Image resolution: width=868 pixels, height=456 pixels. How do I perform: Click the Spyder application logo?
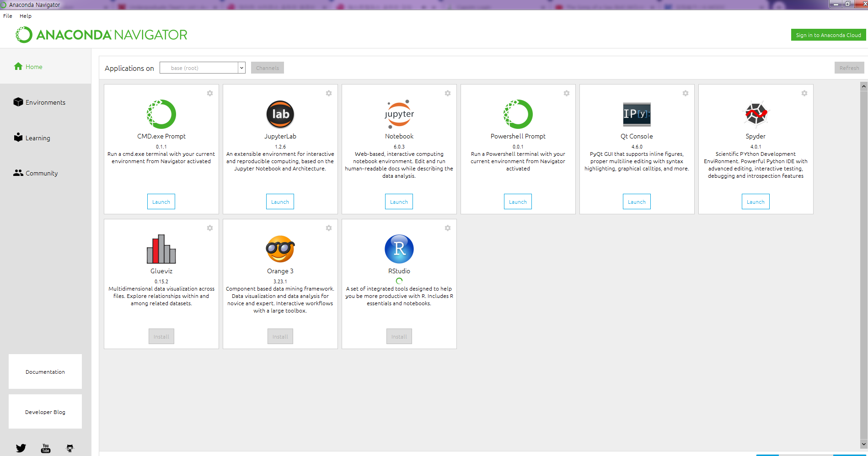756,114
